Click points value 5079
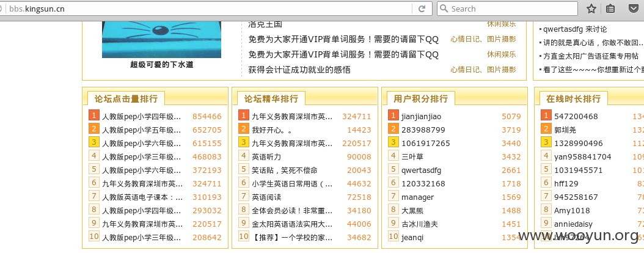The width and height of the screenshot is (644, 253). (x=511, y=117)
